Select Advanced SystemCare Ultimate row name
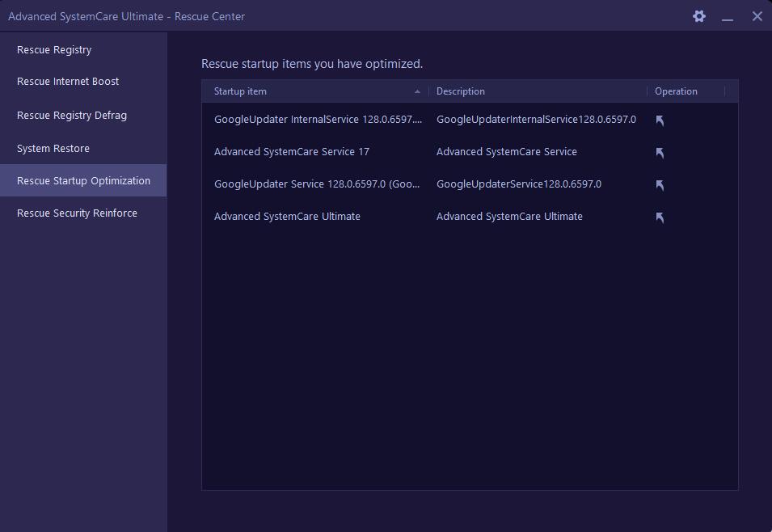The width and height of the screenshot is (772, 532). pyautogui.click(x=287, y=216)
